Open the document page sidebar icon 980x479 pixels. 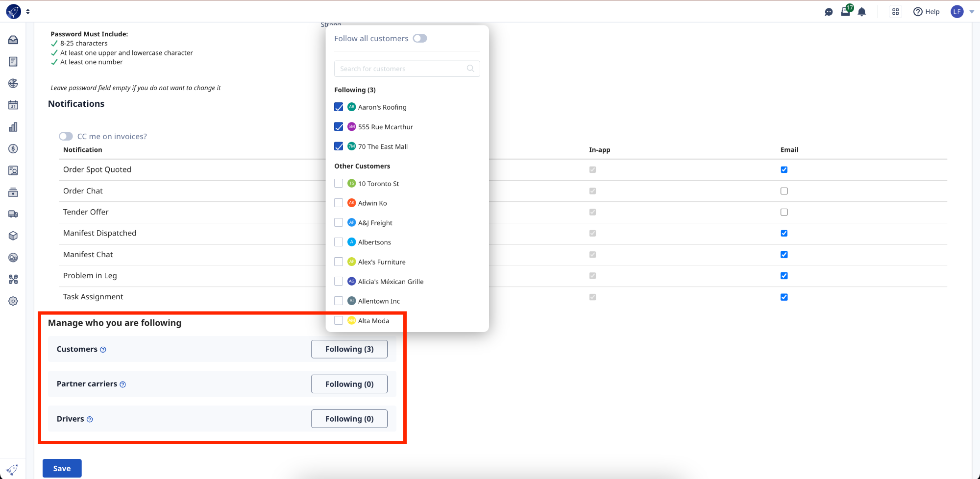coord(13,61)
